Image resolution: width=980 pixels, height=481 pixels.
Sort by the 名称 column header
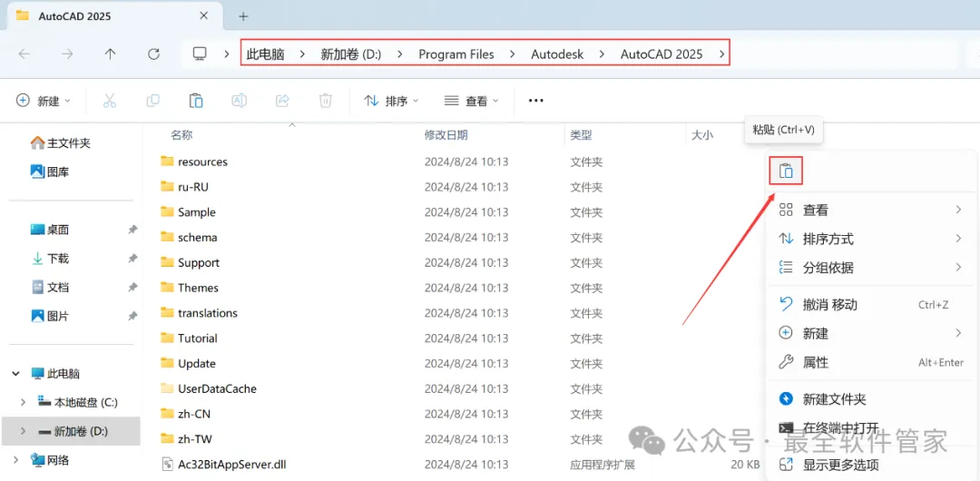pos(181,135)
